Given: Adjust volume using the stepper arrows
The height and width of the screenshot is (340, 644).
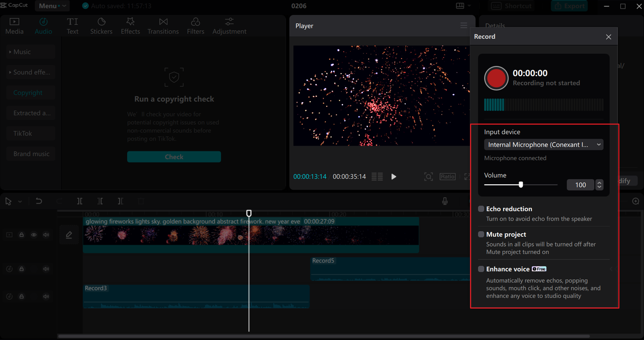Looking at the screenshot, I should 599,185.
